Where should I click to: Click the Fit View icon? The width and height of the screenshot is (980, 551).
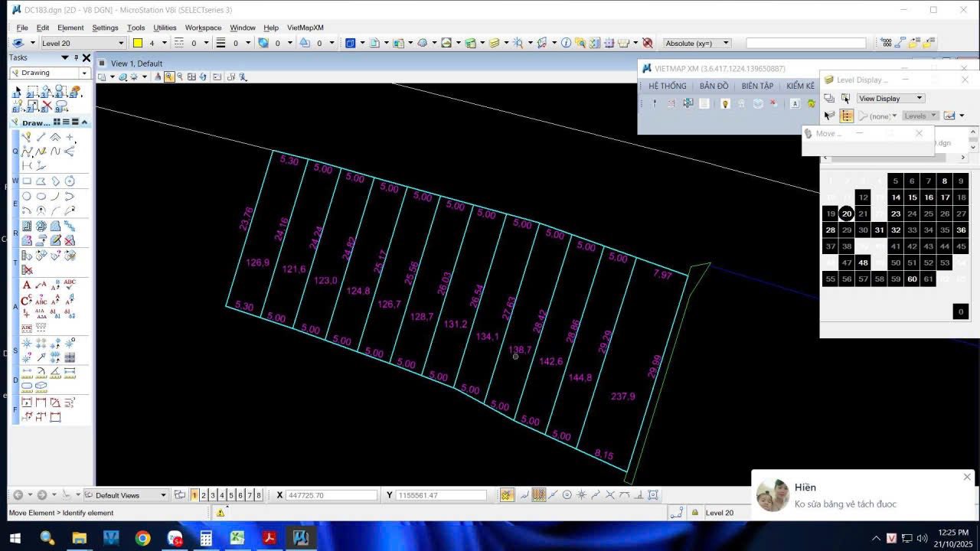pos(191,77)
